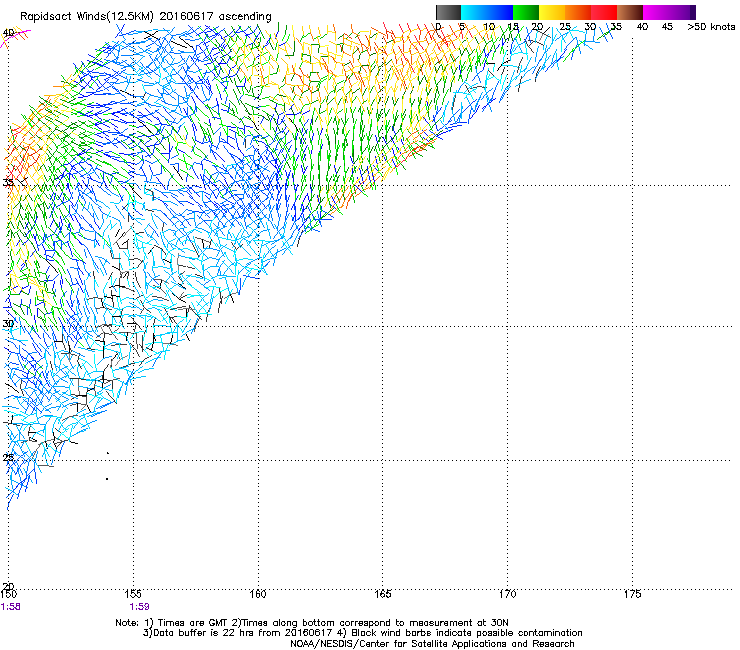
Task: Click the green 15-20 knots legend swatch
Action: tap(526, 12)
